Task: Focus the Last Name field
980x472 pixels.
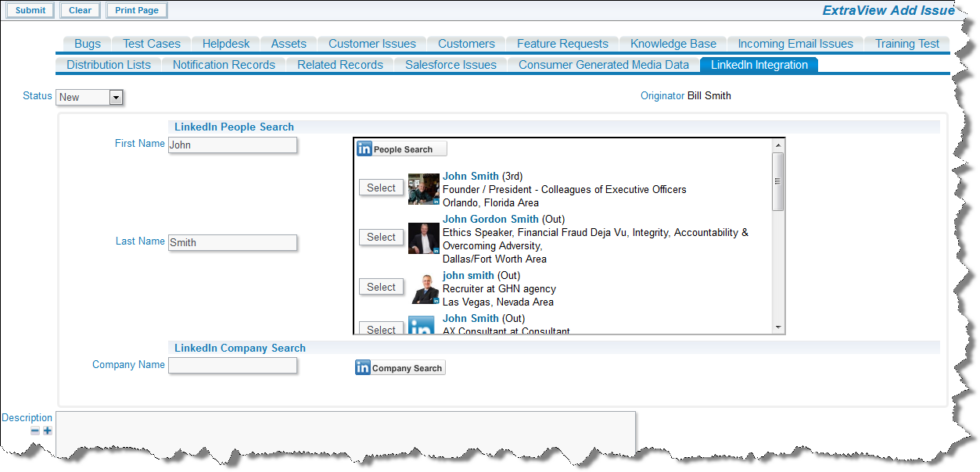Action: (232, 242)
